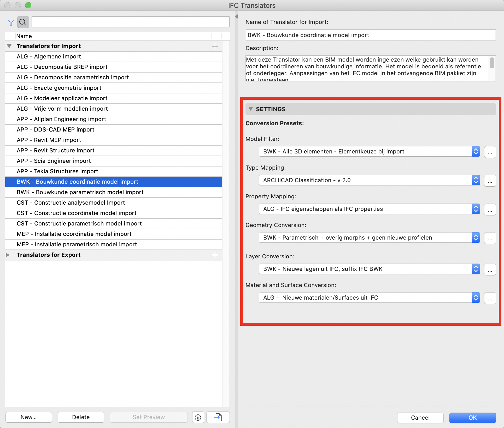Viewport: 504px width, 428px height.
Task: Select MEP - Installatie coordinatie model import
Action: [114, 234]
